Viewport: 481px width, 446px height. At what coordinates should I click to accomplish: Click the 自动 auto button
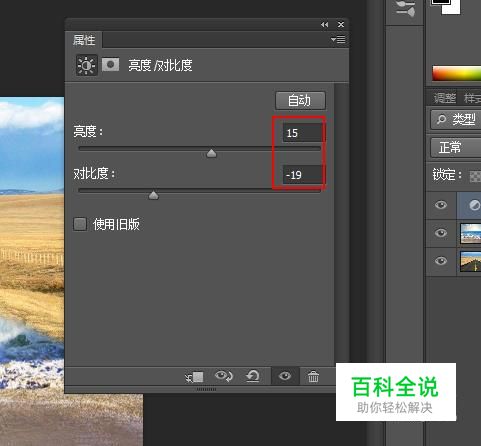(300, 100)
